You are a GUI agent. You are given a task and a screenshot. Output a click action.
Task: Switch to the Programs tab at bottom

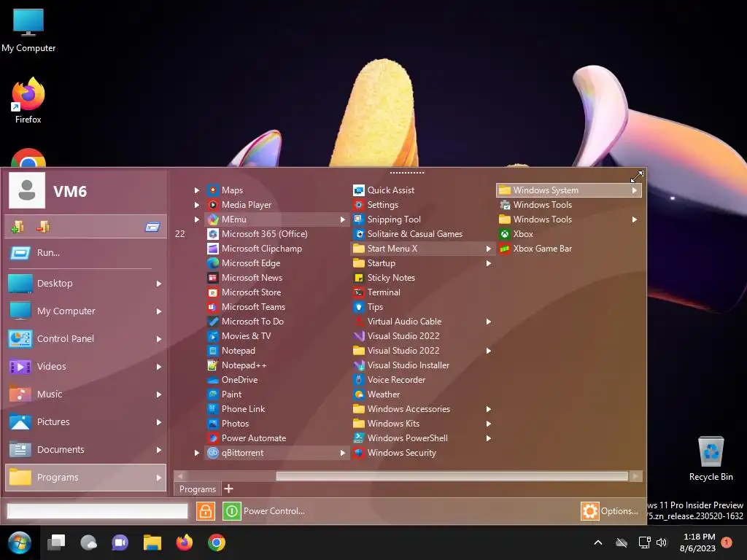197,489
